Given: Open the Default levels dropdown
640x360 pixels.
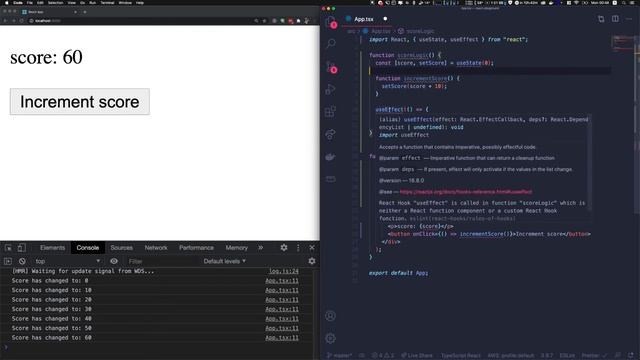Looking at the screenshot, I should pos(225,261).
